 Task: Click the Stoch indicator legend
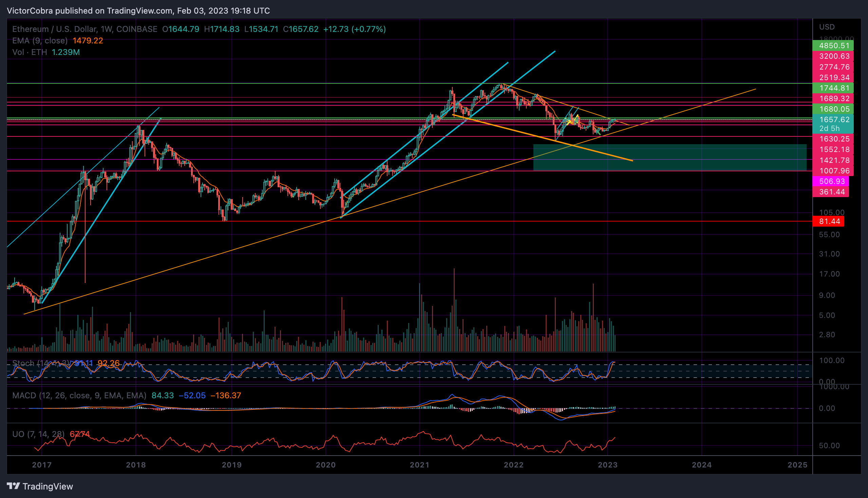pyautogui.click(x=41, y=363)
